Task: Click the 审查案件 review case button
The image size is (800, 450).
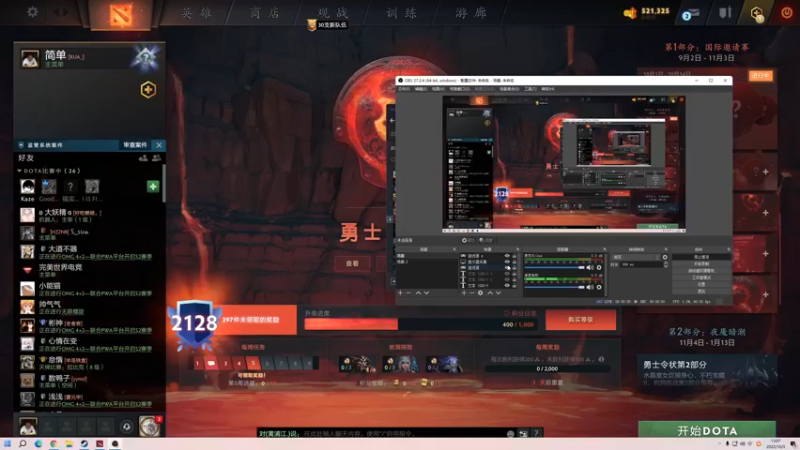Action: pos(135,145)
